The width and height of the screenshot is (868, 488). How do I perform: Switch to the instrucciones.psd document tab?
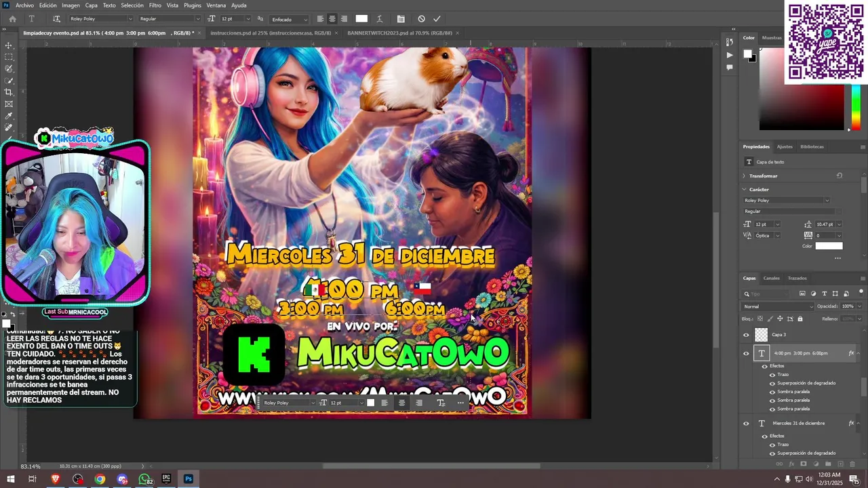click(271, 33)
